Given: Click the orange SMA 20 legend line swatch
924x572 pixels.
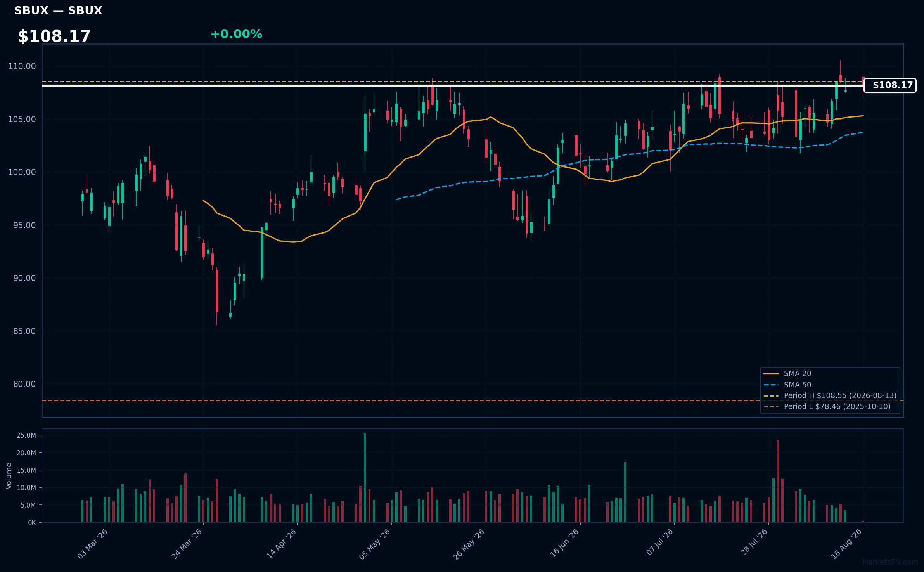Looking at the screenshot, I should [771, 374].
